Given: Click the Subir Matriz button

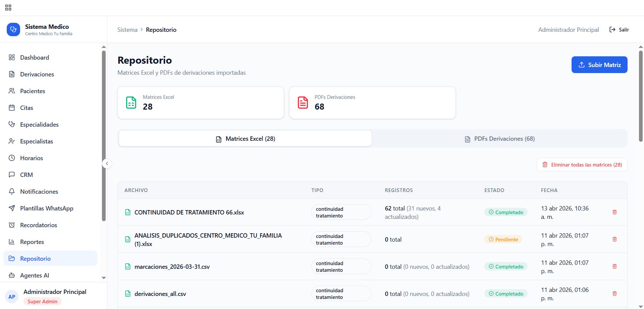Looking at the screenshot, I should pyautogui.click(x=599, y=64).
